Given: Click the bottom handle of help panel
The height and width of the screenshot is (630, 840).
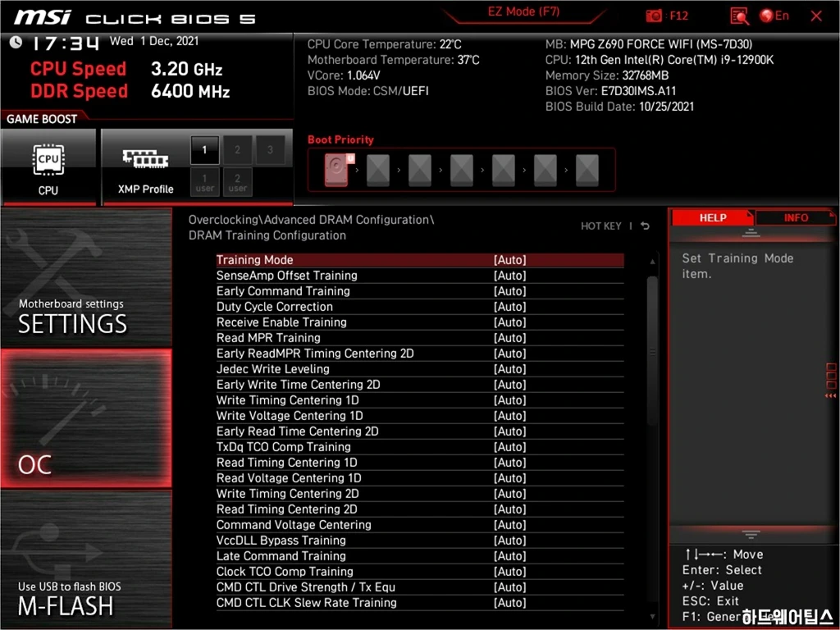Looking at the screenshot, I should click(x=751, y=534).
